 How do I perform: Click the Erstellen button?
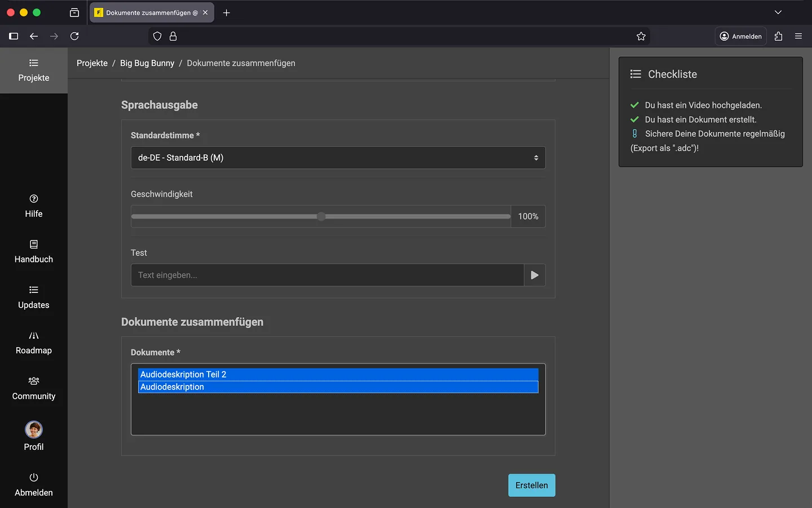click(x=531, y=485)
